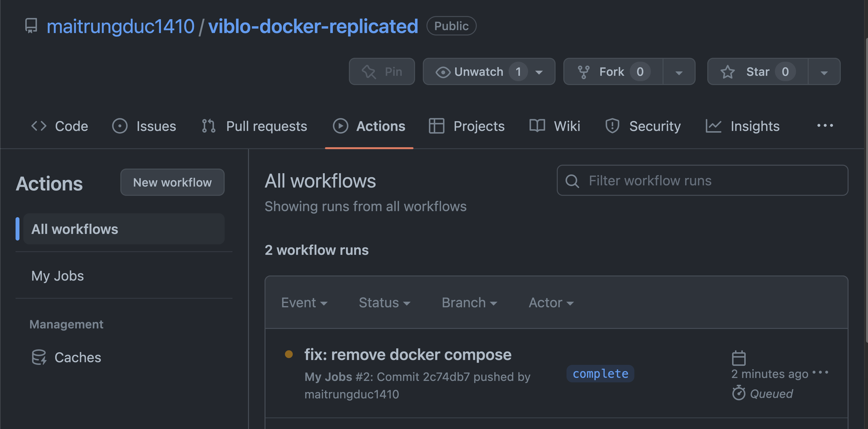This screenshot has width=868, height=429.
Task: Click the New workflow button
Action: [x=172, y=182]
